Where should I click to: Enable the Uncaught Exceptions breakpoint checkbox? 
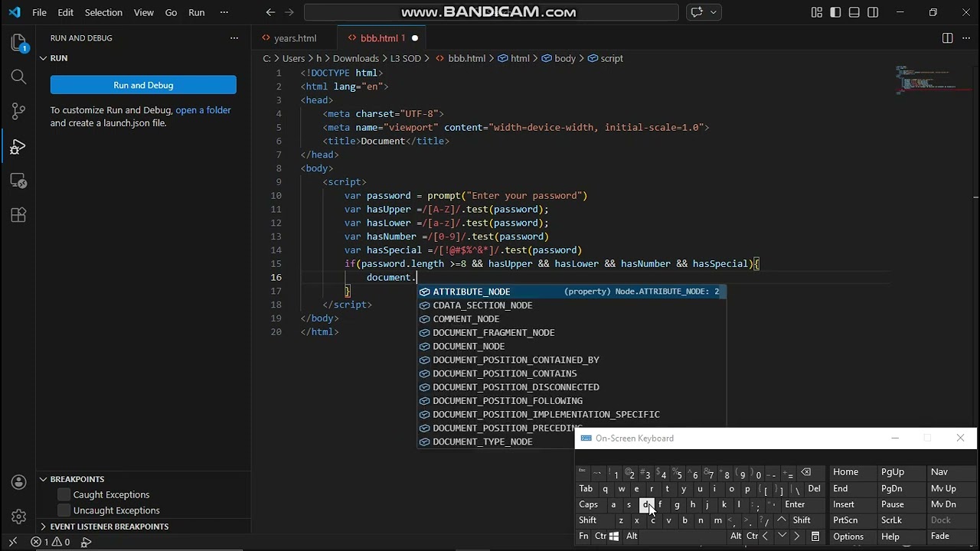pos(64,510)
